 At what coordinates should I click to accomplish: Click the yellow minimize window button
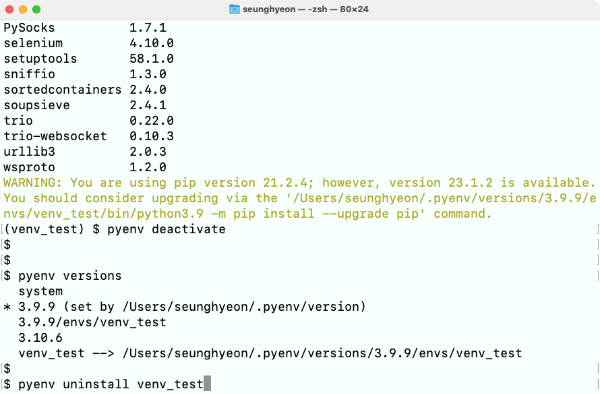(x=23, y=9)
